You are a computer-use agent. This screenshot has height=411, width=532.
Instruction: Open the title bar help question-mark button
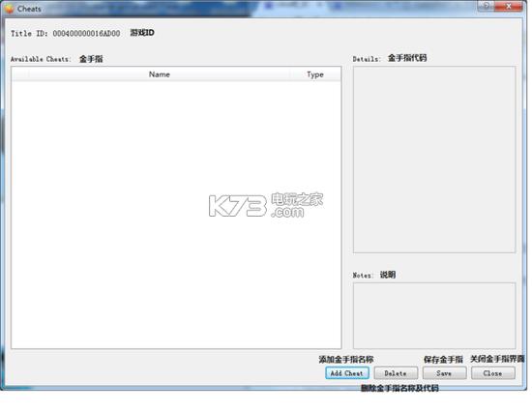tap(487, 6)
